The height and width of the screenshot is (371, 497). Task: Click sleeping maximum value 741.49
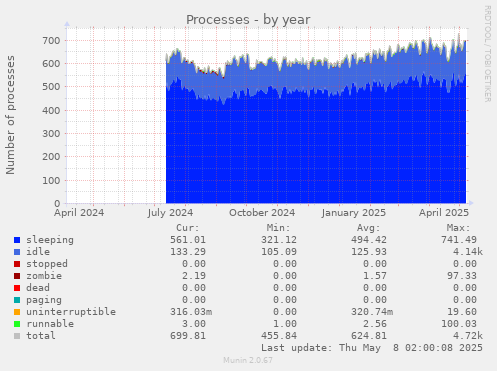pos(459,240)
